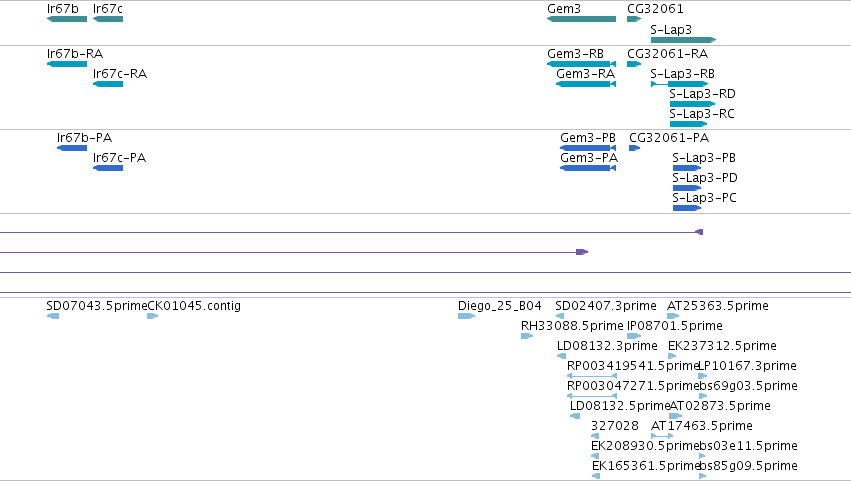Click the LD08132.5prime EST
This screenshot has height=481, width=851.
pyautogui.click(x=575, y=416)
